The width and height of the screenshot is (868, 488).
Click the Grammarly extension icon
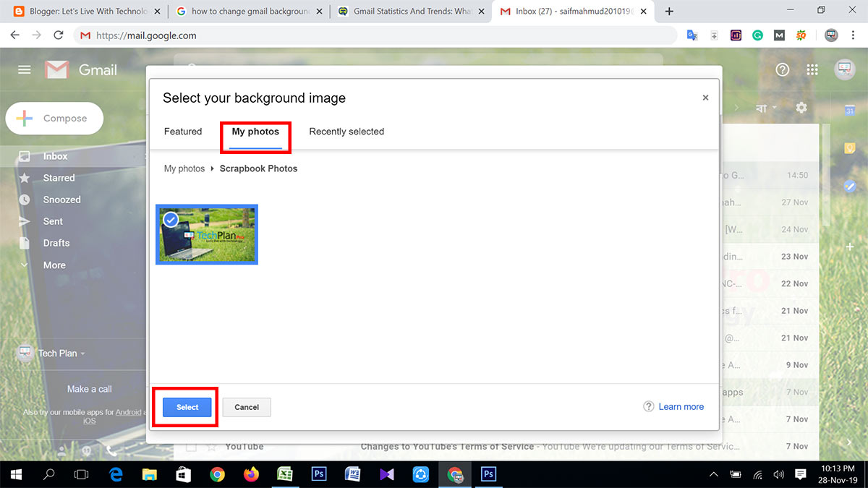(757, 35)
